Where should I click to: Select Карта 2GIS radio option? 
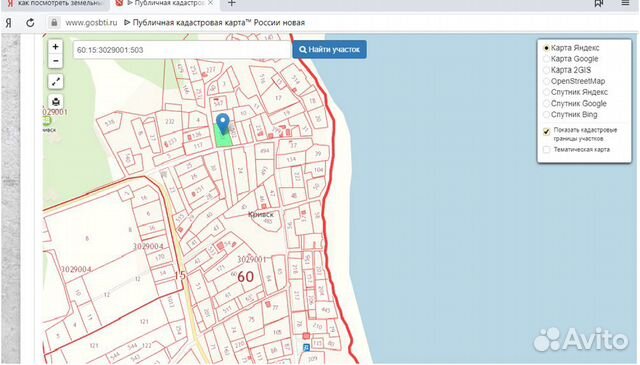click(x=546, y=70)
